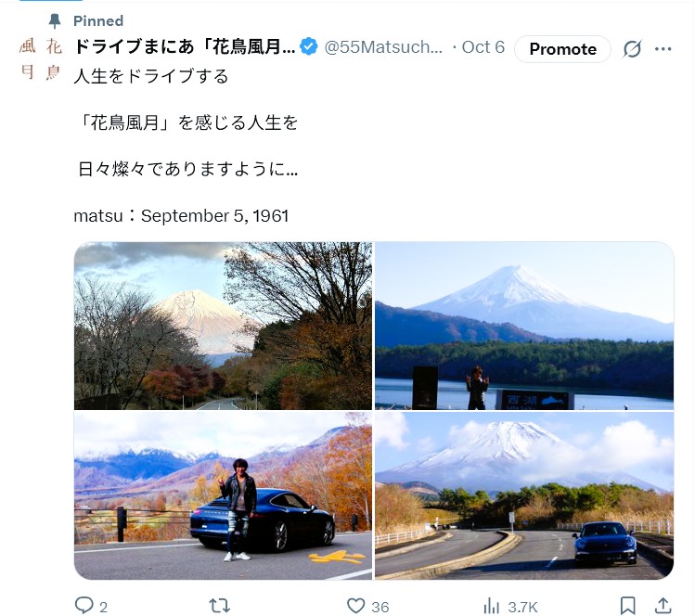Click the Pinned pushpin icon
Image resolution: width=695 pixels, height=616 pixels.
pos(55,20)
